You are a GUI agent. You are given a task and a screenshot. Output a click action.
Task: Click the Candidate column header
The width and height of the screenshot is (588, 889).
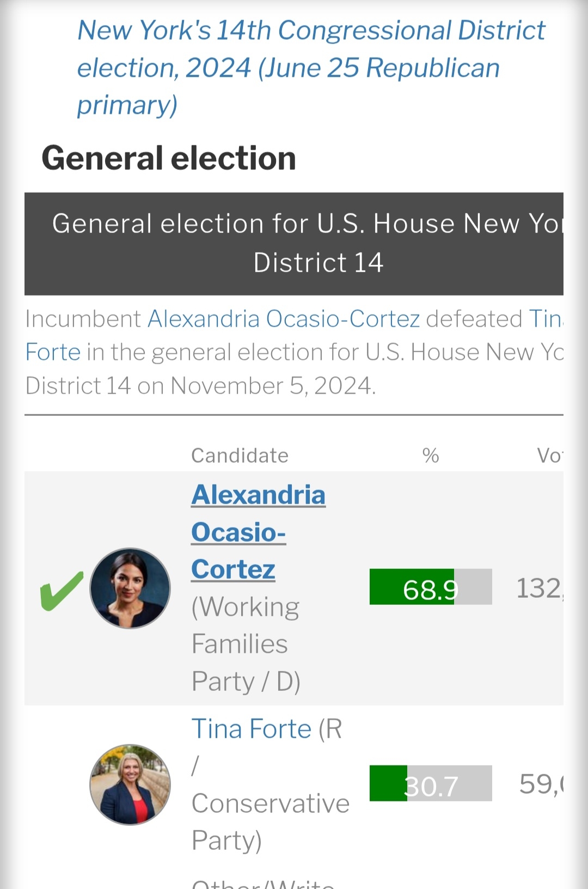point(240,456)
